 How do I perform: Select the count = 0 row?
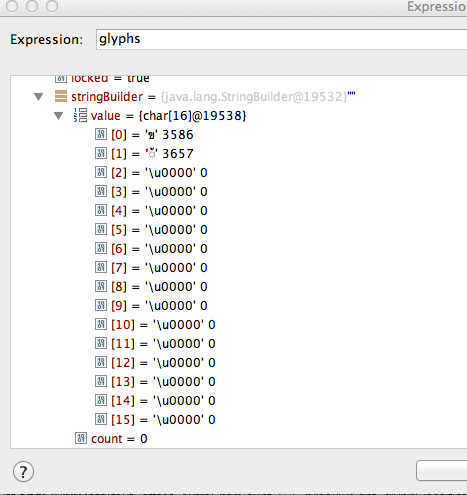119,439
